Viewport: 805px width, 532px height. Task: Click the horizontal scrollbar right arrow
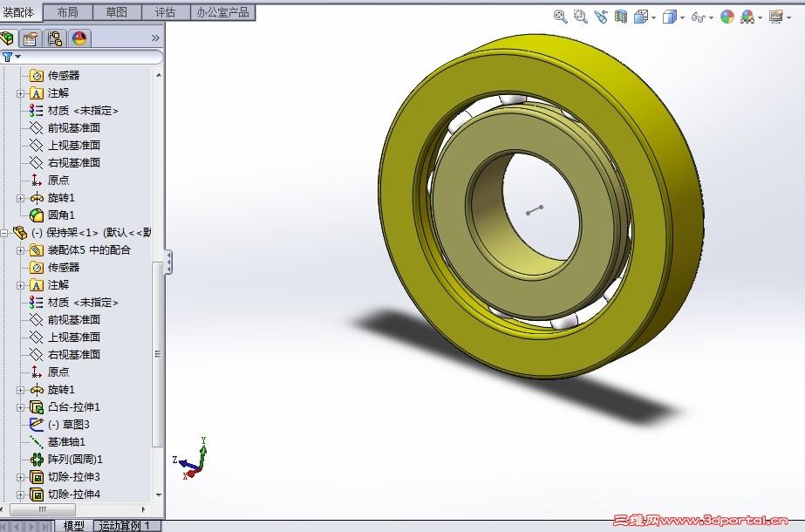click(144, 509)
